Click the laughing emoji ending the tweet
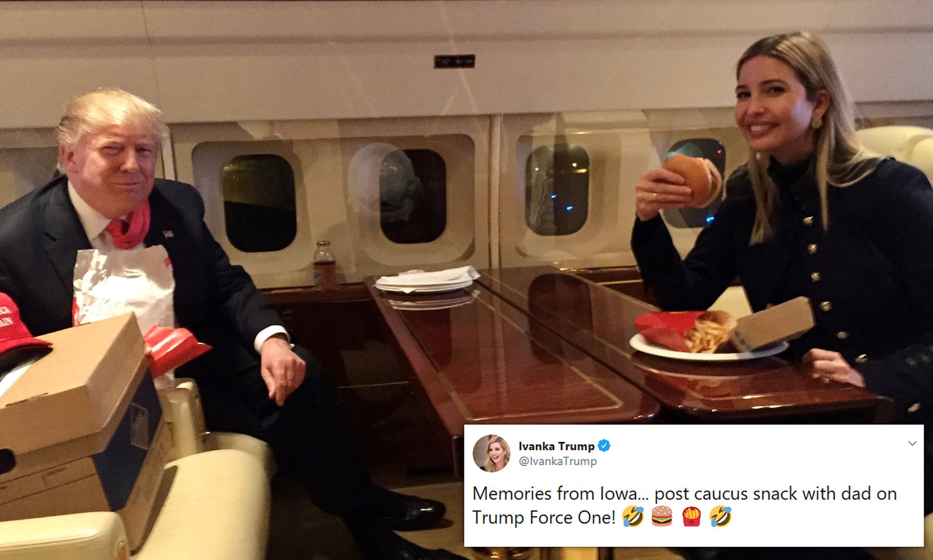This screenshot has height=560, width=933. [x=720, y=517]
